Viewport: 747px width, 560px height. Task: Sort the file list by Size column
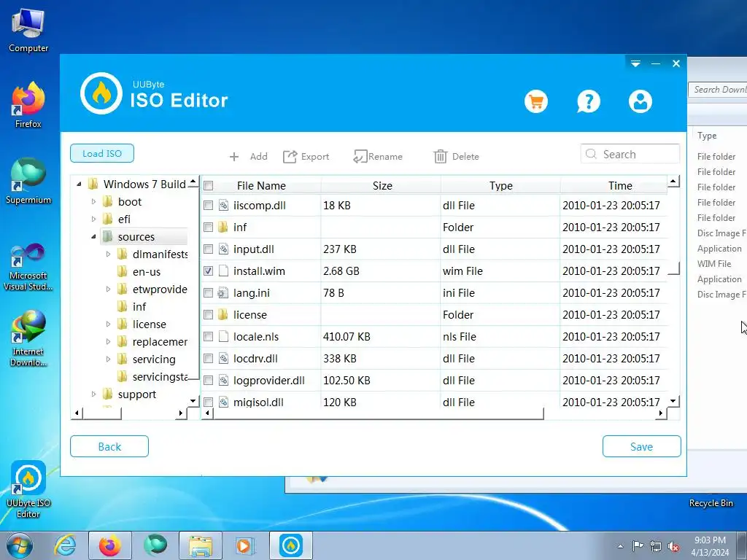(x=382, y=186)
